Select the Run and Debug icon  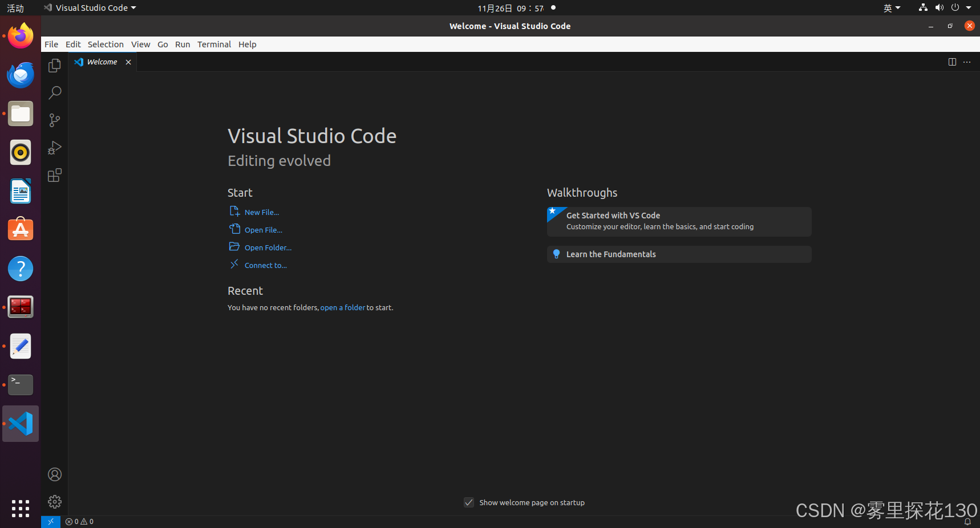pyautogui.click(x=54, y=148)
